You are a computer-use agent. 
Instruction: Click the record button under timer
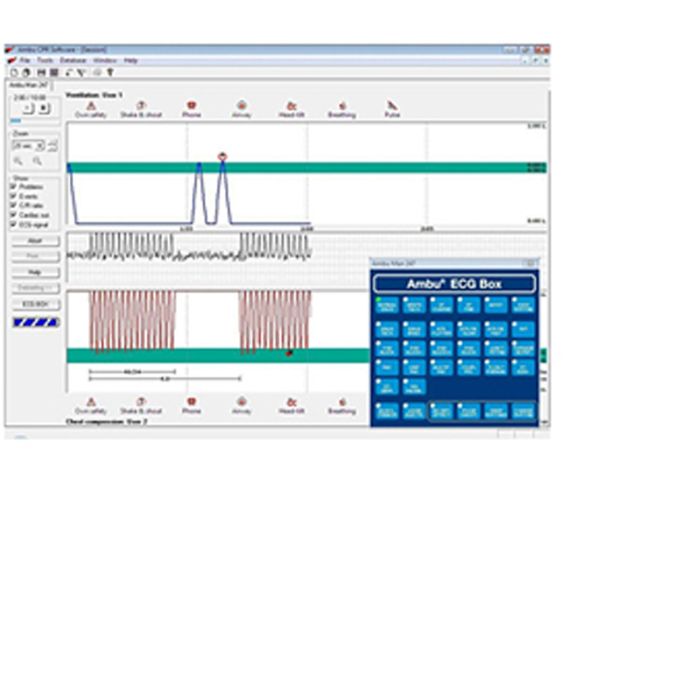point(44,108)
